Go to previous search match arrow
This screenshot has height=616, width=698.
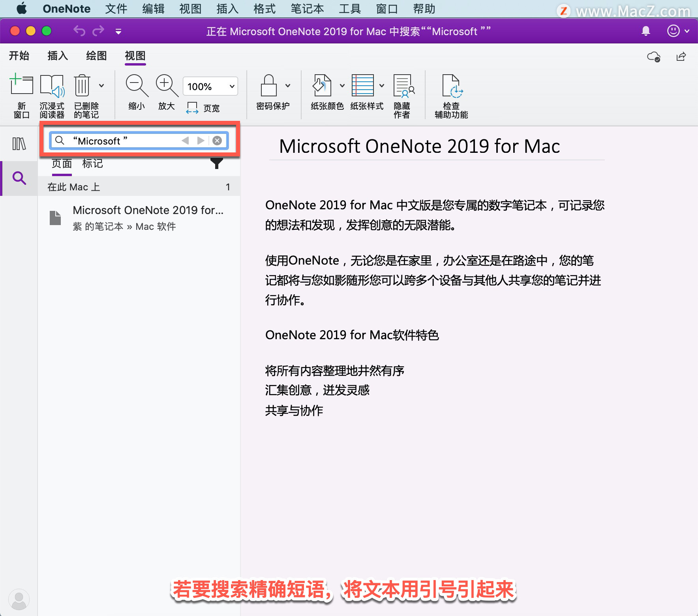(185, 141)
